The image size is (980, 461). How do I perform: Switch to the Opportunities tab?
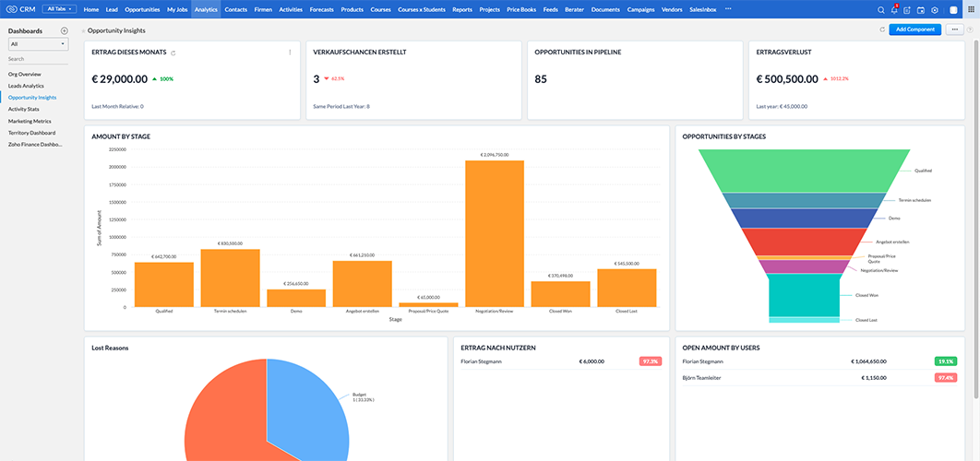click(142, 10)
